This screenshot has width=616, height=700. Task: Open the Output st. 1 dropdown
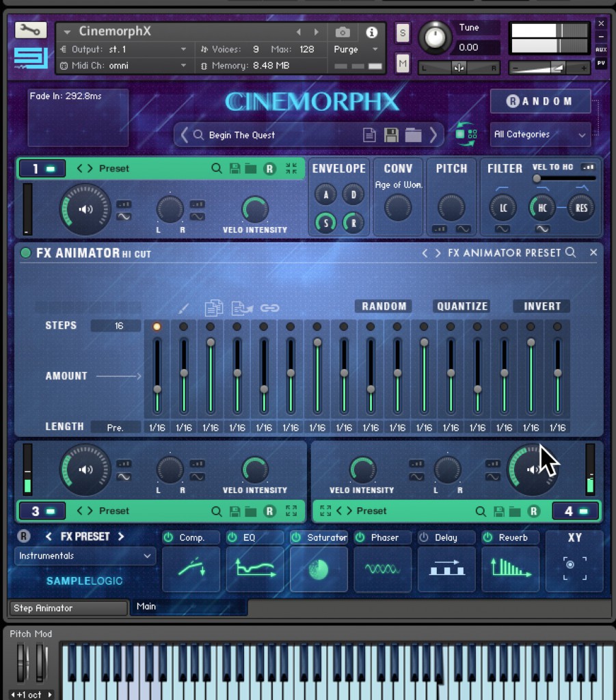pos(124,49)
